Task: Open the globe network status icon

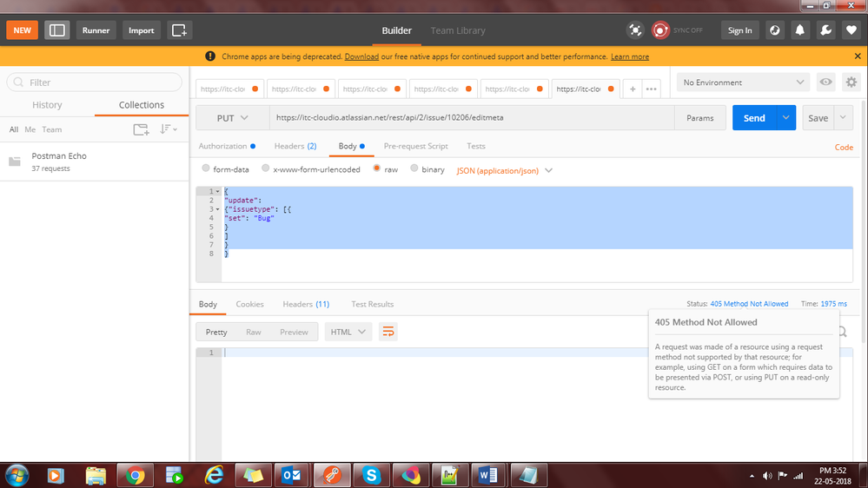Action: click(x=774, y=30)
